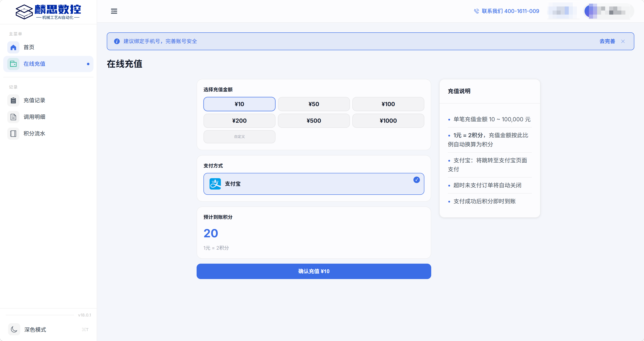Click the 自定义 custom amount field
The height and width of the screenshot is (341, 644).
pos(239,137)
